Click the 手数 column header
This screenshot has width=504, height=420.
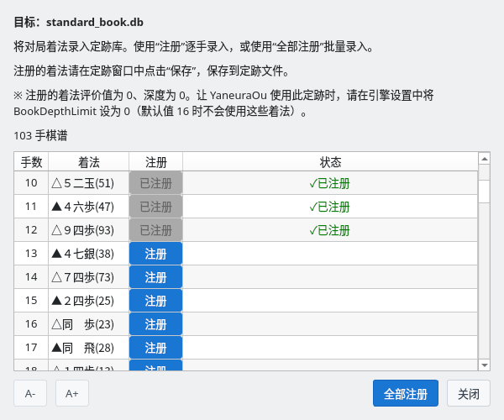pos(31,161)
